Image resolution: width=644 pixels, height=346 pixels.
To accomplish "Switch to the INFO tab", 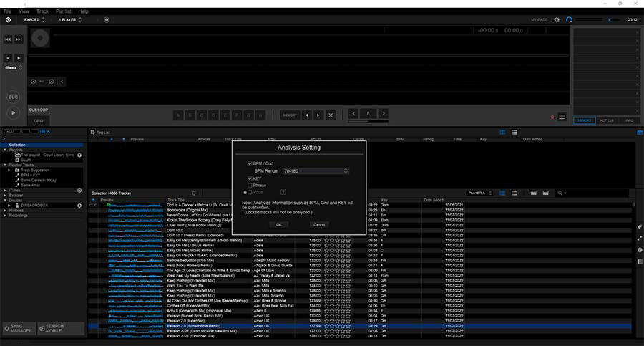I will click(629, 120).
